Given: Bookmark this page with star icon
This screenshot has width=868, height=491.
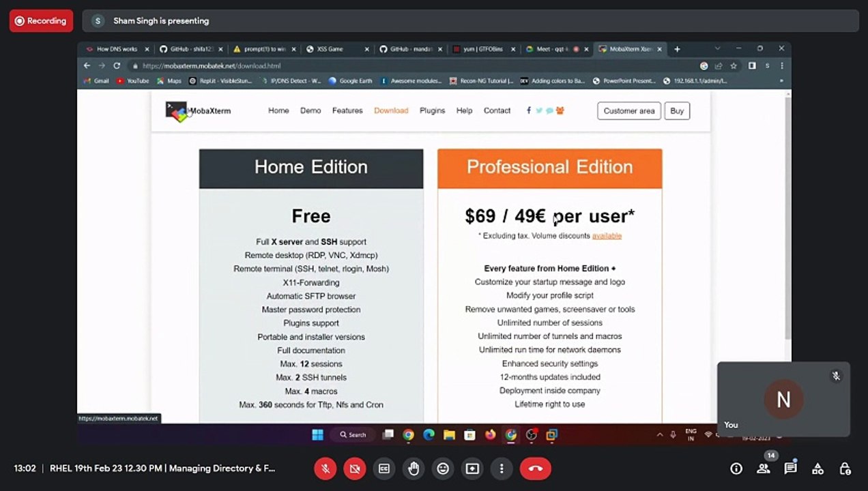Looking at the screenshot, I should [x=734, y=66].
